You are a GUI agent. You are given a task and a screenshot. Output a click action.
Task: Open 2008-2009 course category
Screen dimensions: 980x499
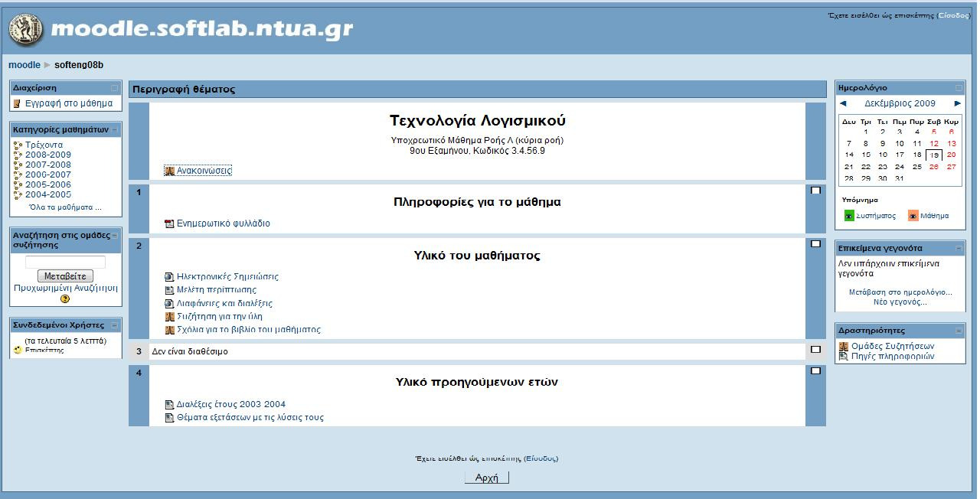tap(47, 155)
